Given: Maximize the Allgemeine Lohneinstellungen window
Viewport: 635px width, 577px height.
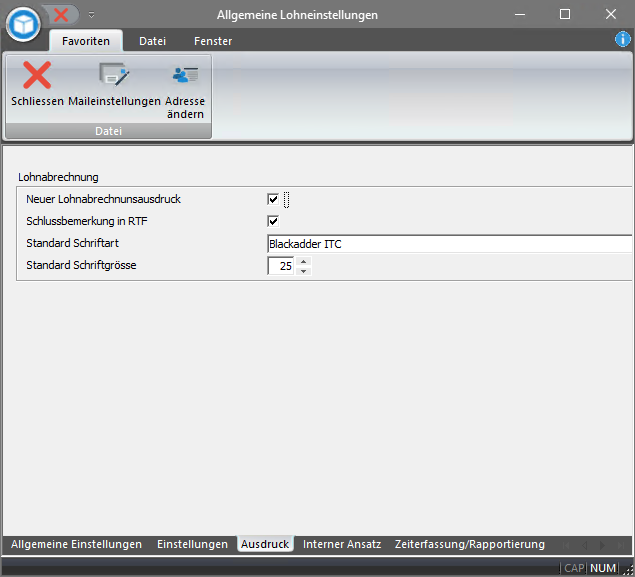Looking at the screenshot, I should coord(565,15).
